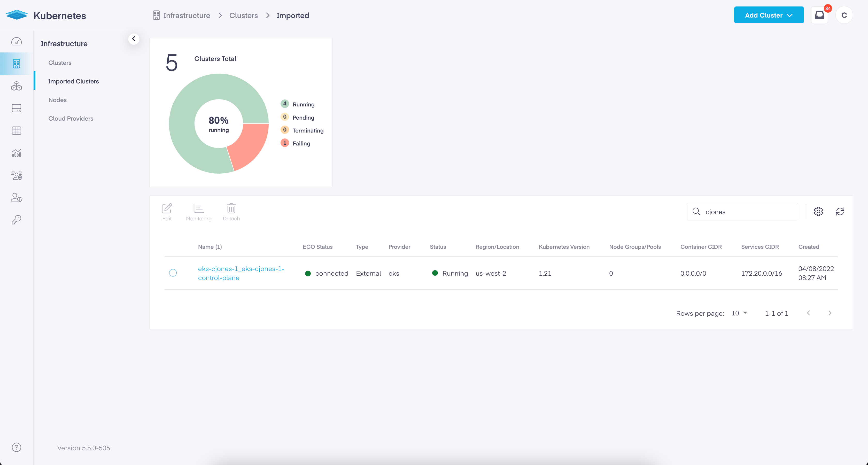Open the stacked cubes icon in sidebar
This screenshot has height=465, width=868.
(x=17, y=86)
